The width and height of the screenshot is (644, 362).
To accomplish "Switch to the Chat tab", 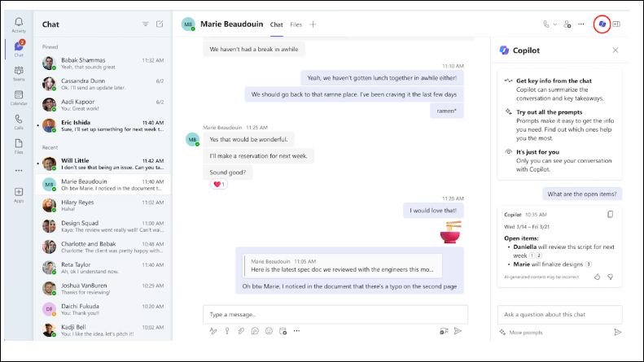I will (277, 24).
